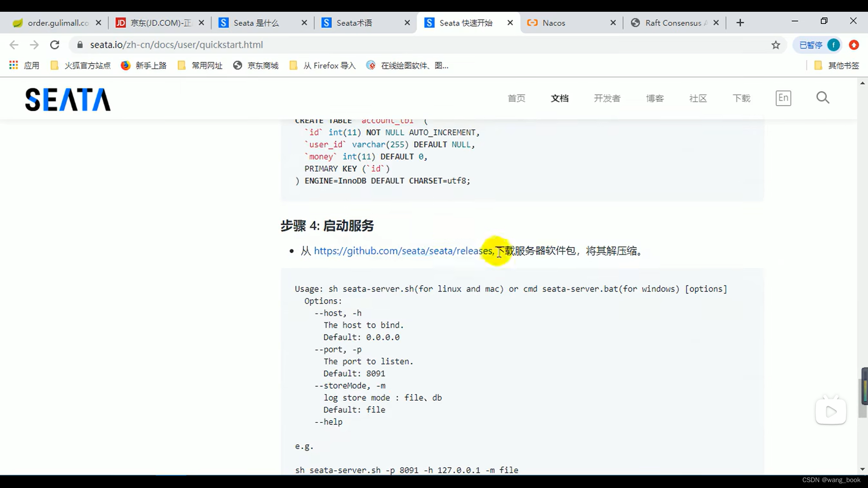Close the Nacos tab

click(x=613, y=23)
